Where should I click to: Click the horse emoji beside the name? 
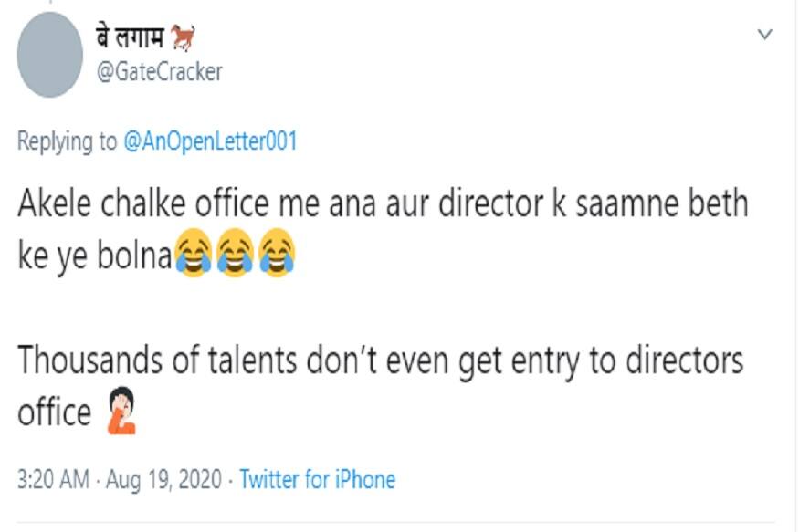pyautogui.click(x=185, y=38)
